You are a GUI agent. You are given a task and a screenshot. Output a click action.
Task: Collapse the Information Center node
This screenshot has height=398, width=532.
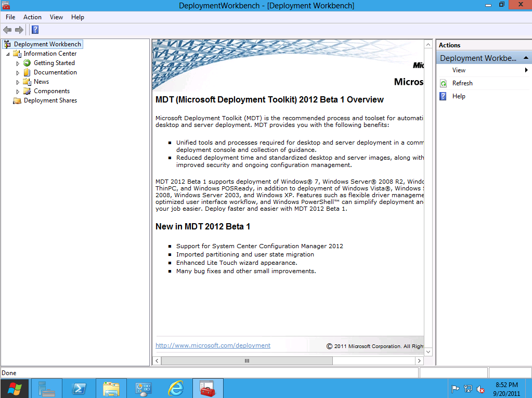pos(8,54)
